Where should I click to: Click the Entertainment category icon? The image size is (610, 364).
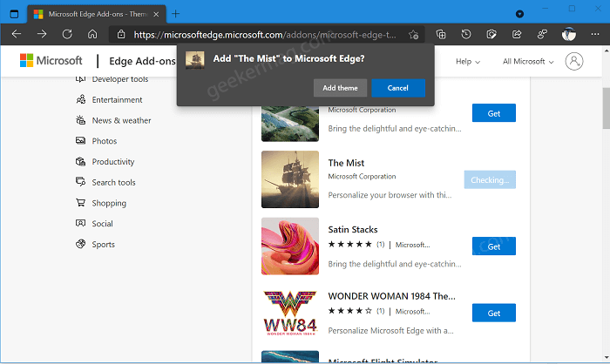(x=80, y=99)
